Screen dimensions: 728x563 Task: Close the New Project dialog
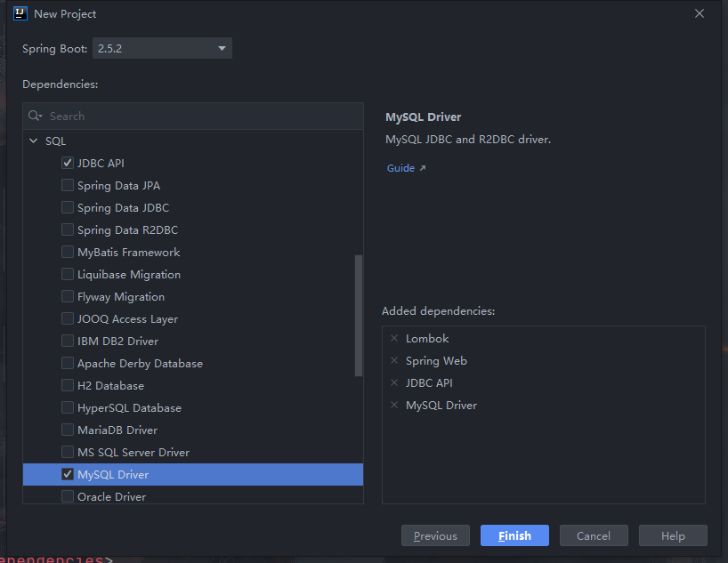[x=700, y=13]
